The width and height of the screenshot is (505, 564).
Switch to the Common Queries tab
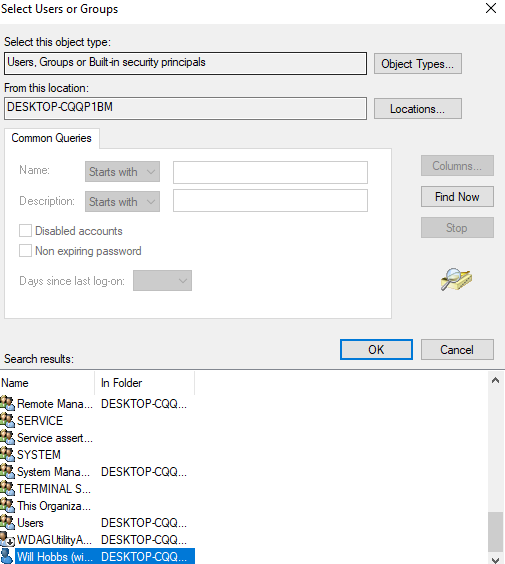[x=51, y=138]
